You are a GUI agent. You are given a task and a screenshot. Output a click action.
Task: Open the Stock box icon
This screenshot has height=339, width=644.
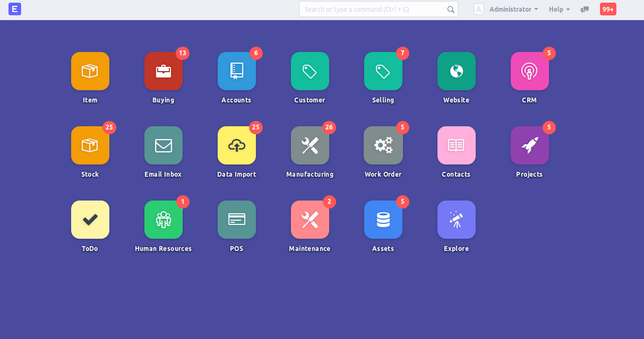(90, 145)
